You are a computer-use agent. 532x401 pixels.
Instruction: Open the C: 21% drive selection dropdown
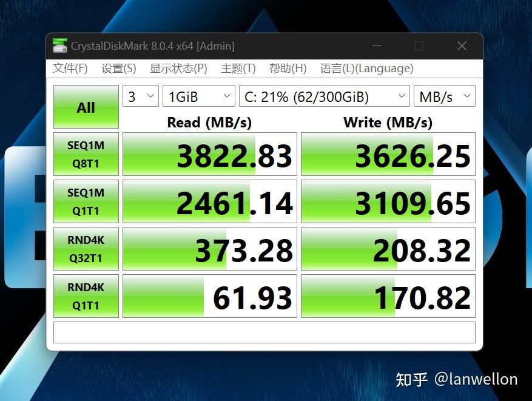pos(325,96)
